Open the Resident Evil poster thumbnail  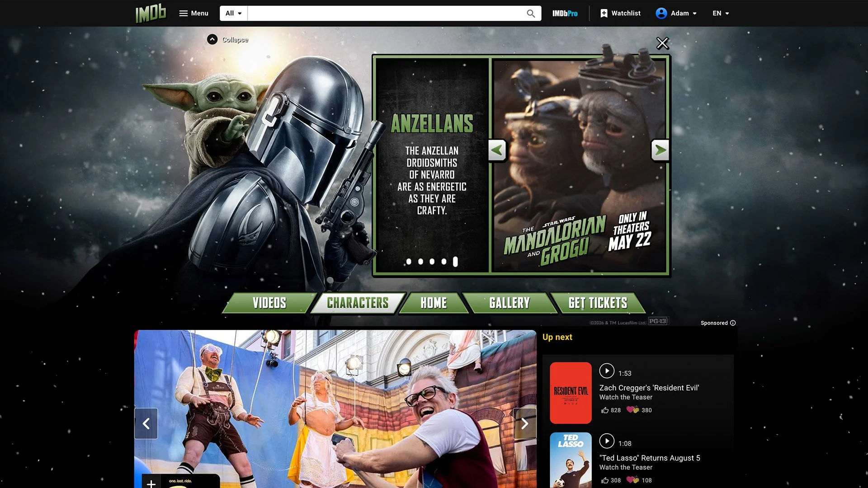(x=571, y=393)
